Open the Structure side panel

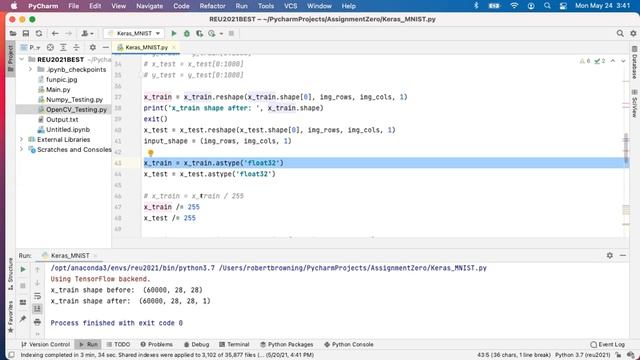point(10,273)
